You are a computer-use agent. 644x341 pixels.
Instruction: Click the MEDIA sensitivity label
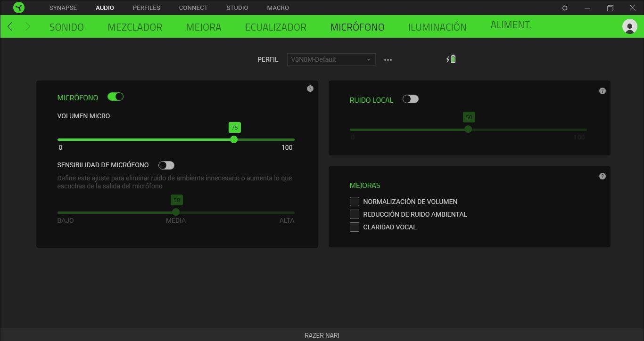point(176,220)
